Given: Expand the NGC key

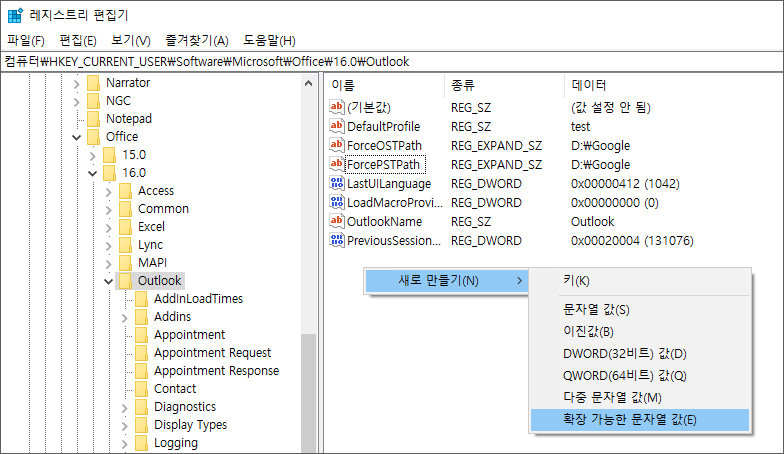Looking at the screenshot, I should coord(76,102).
